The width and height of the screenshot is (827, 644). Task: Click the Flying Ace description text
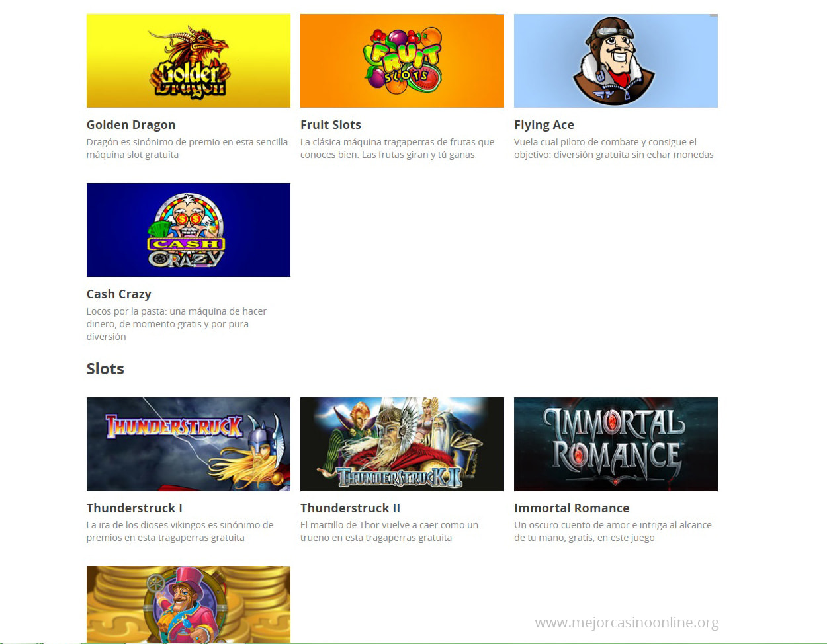(614, 148)
